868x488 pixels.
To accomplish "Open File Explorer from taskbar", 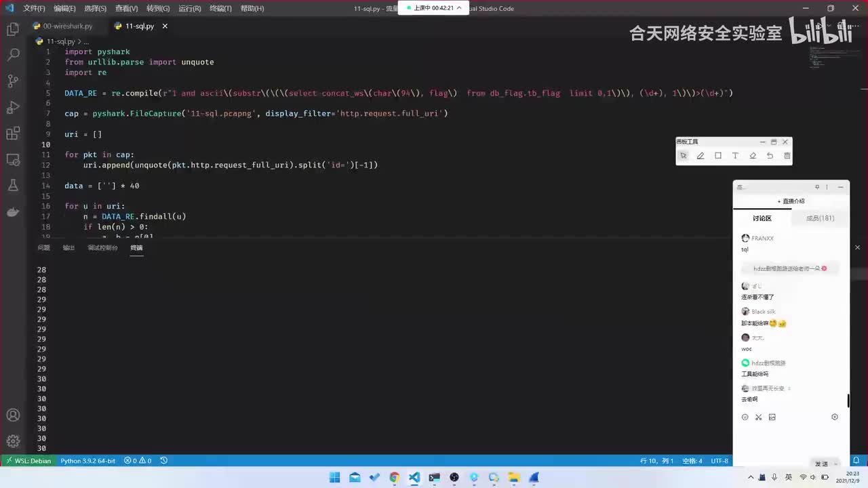I will coord(514,477).
